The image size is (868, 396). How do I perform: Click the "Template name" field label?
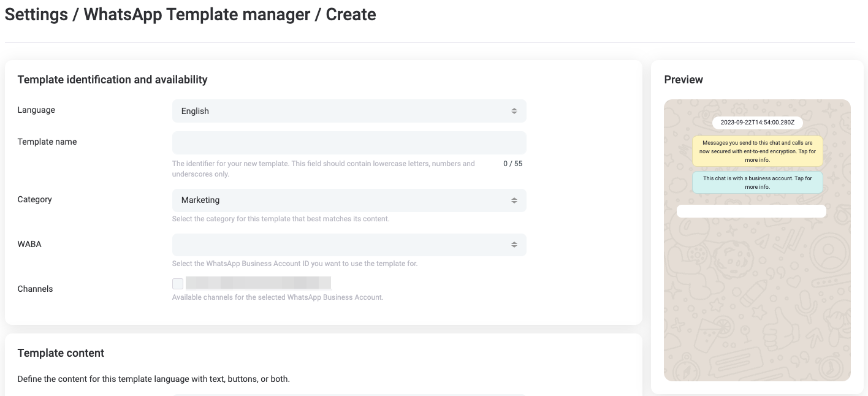[47, 142]
